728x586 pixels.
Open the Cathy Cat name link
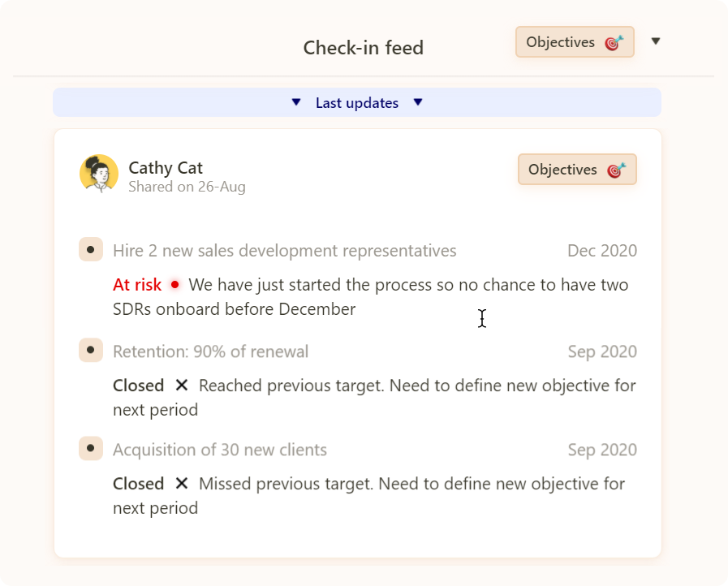pyautogui.click(x=166, y=168)
